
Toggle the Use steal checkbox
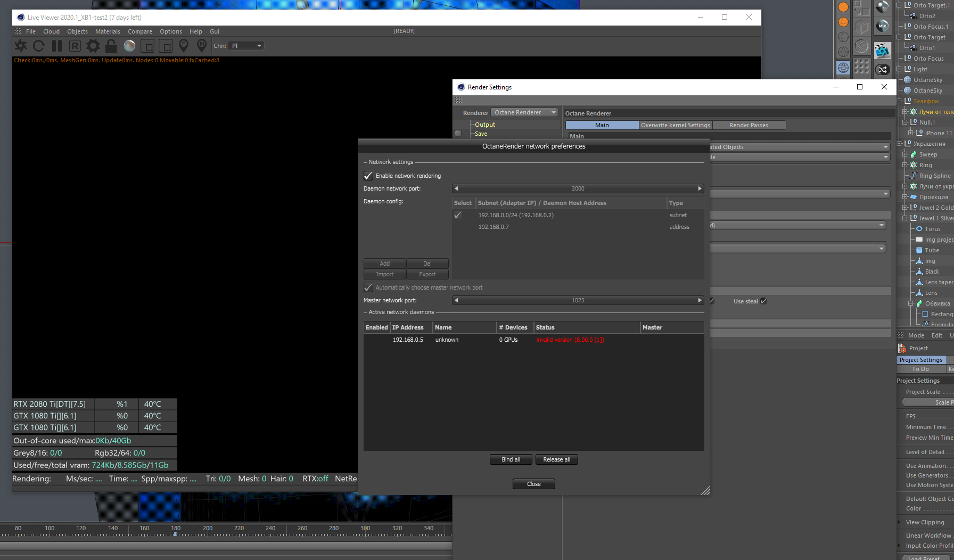tap(764, 301)
